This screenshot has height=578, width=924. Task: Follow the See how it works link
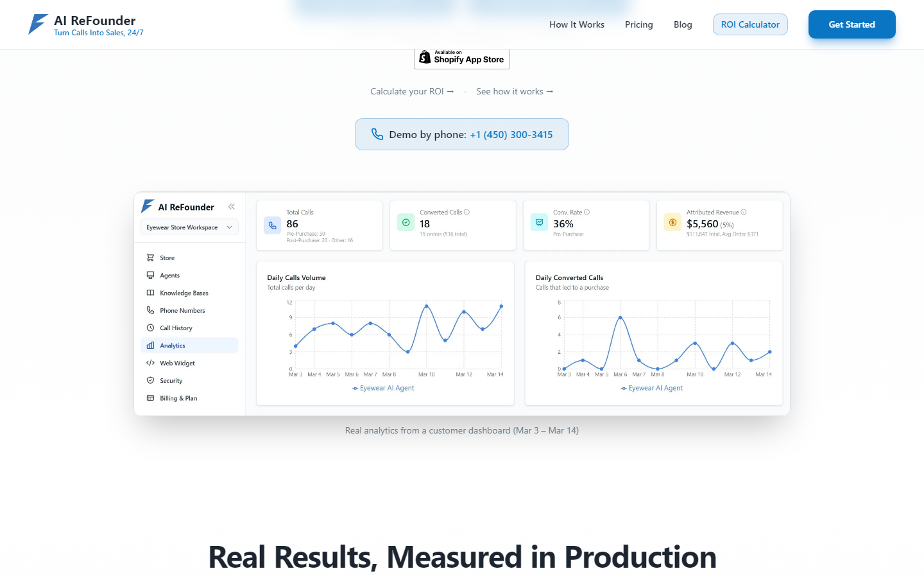click(515, 91)
